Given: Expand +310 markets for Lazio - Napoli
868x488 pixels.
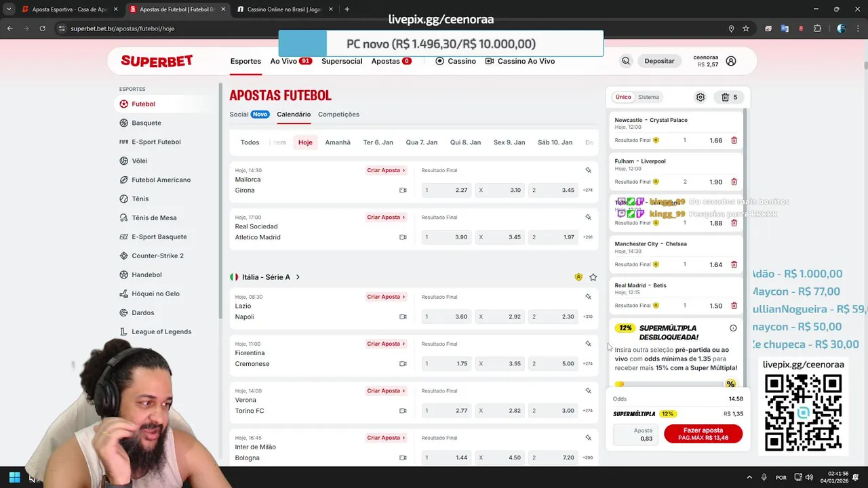Looking at the screenshot, I should point(587,317).
